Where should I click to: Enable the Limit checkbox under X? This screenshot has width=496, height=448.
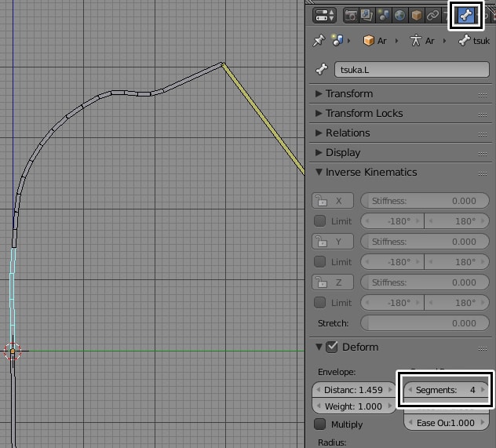point(319,221)
